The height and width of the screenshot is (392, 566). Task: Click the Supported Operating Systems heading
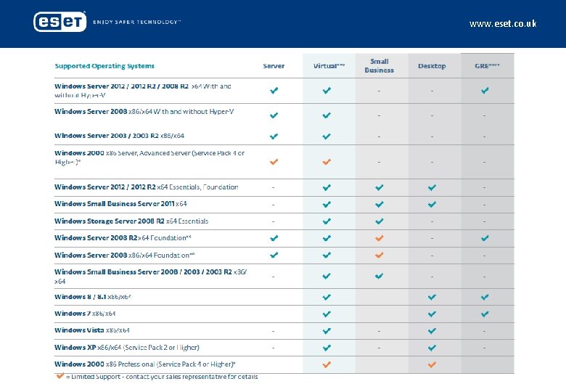[104, 66]
